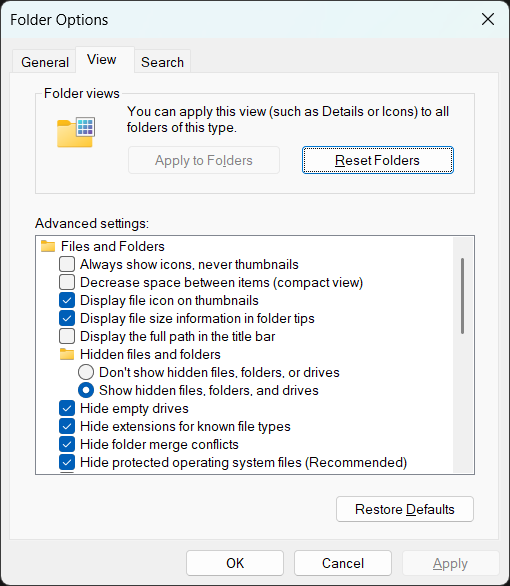Viewport: 510px width, 586px height.
Task: Check Always show icons, never thumbnails
Action: (67, 264)
